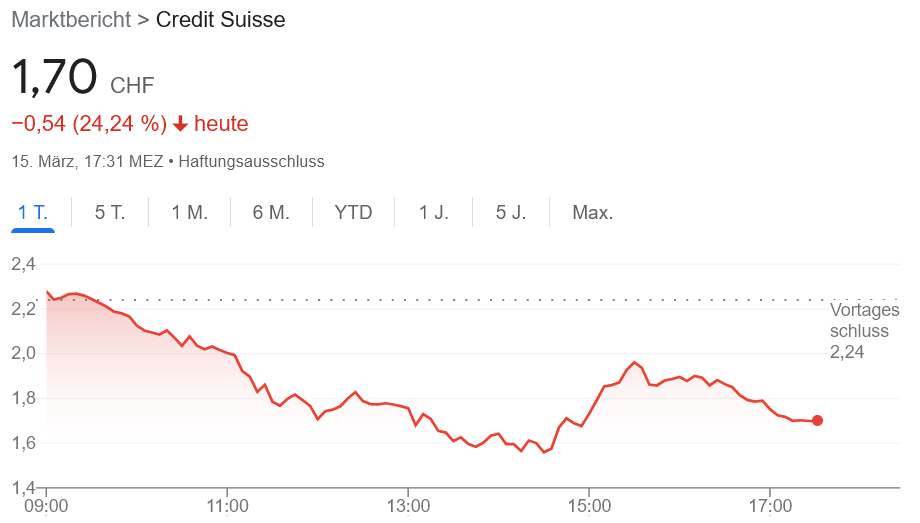Select the YTD range tab
Viewport: 920px width, 523px height.
click(x=353, y=212)
